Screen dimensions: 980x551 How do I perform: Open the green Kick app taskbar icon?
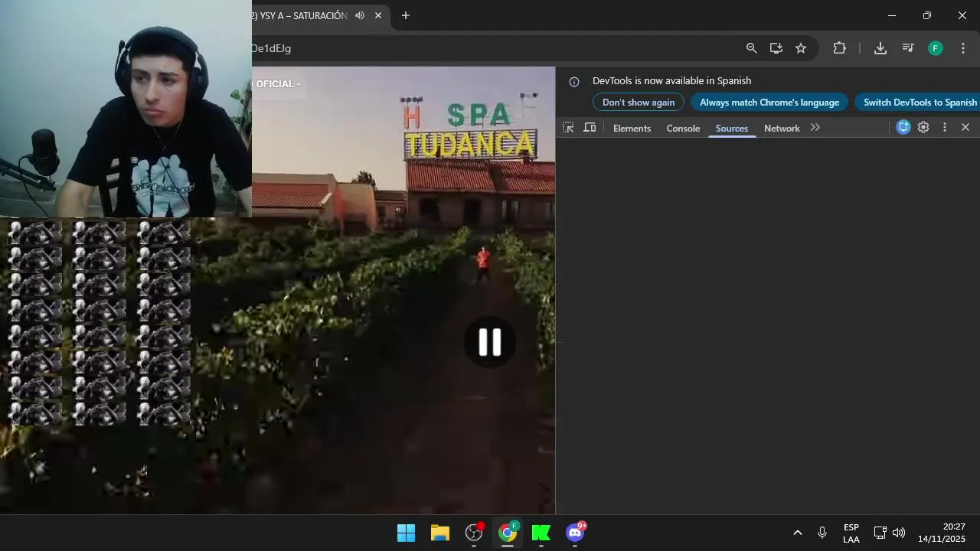pos(541,533)
